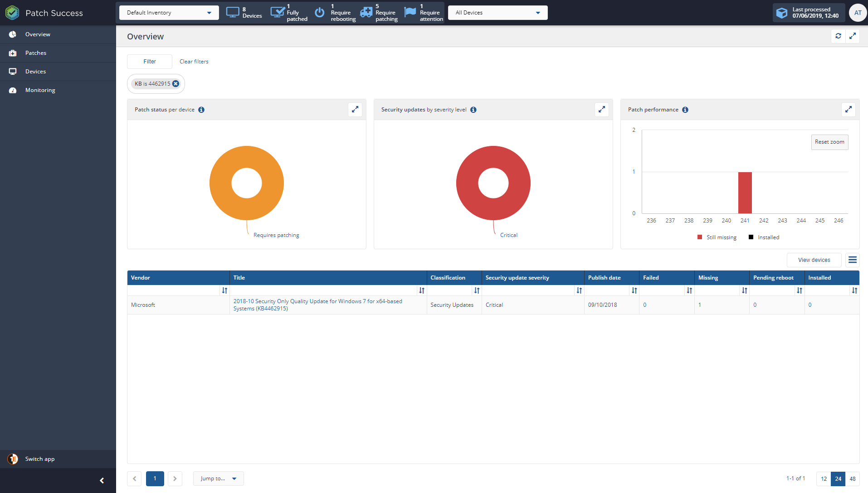
Task: Sort by the Publish date column
Action: [x=634, y=290]
